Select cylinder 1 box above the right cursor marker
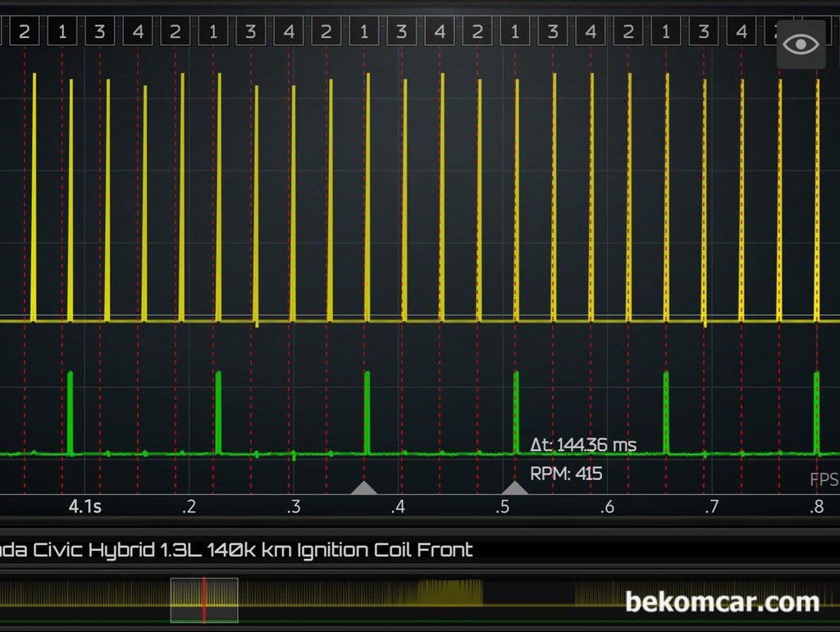The height and width of the screenshot is (632, 840). coord(514,32)
